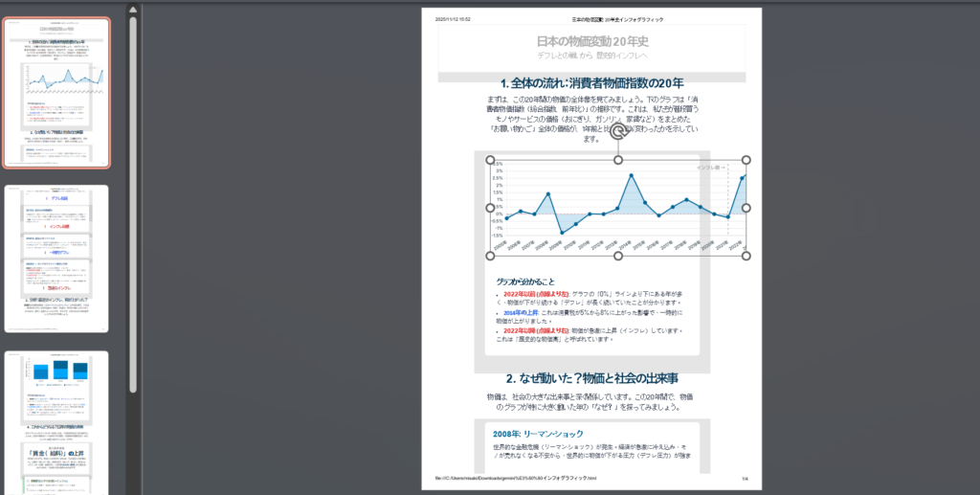Select the page 1 thumbnail
Screen dimensions: 980x495
tap(56, 93)
